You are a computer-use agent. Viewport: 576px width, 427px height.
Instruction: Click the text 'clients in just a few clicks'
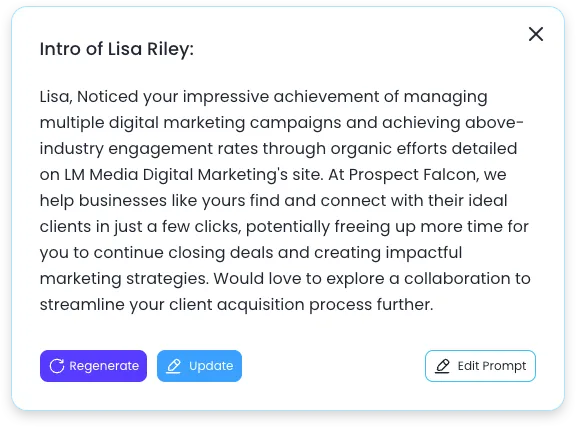tap(140, 227)
